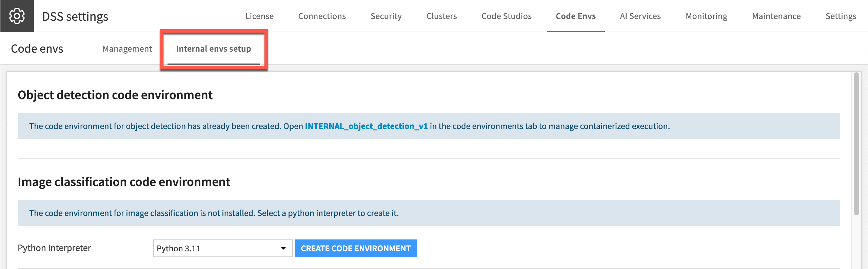This screenshot has width=868, height=269.
Task: Click the 'Image classification code environment' heading
Action: (x=124, y=182)
